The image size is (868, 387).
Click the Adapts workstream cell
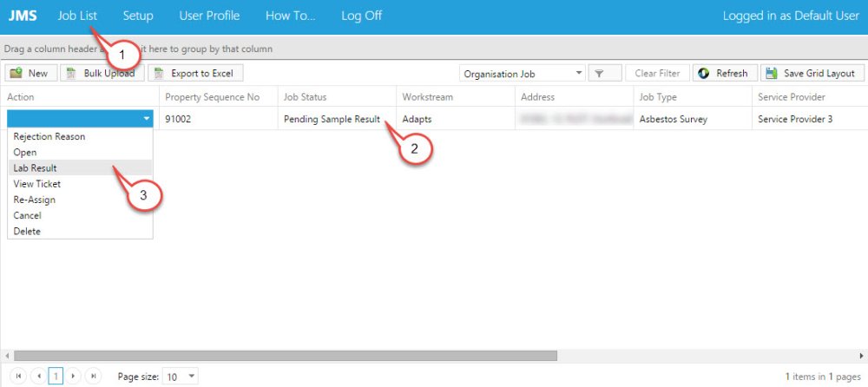[x=456, y=119]
